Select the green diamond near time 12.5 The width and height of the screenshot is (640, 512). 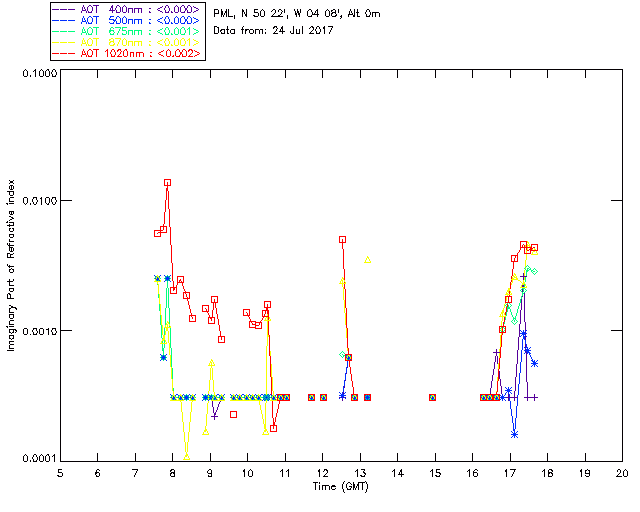(x=342, y=355)
